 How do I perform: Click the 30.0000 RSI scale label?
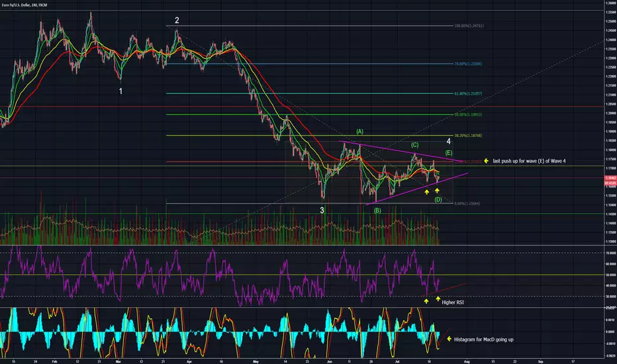(611, 296)
